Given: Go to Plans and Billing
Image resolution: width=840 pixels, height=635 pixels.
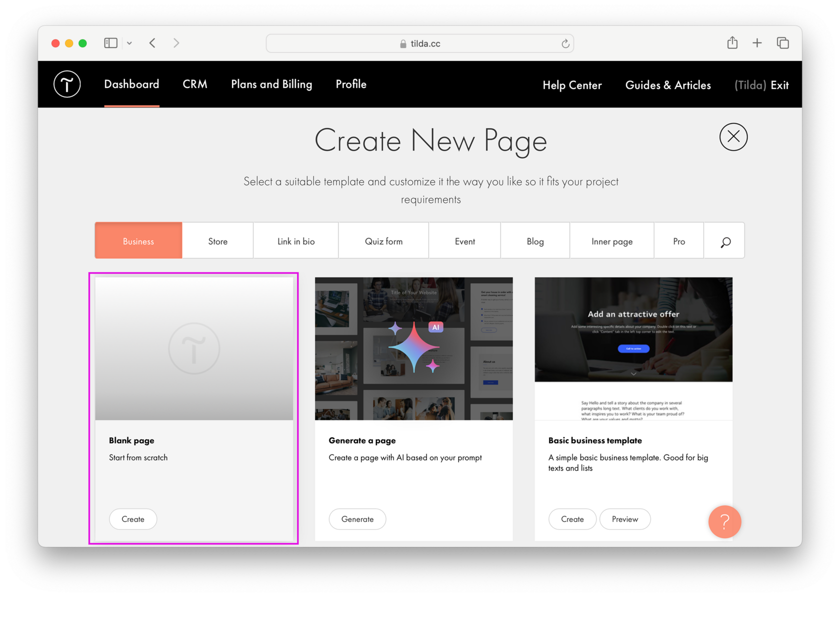Looking at the screenshot, I should (x=271, y=84).
